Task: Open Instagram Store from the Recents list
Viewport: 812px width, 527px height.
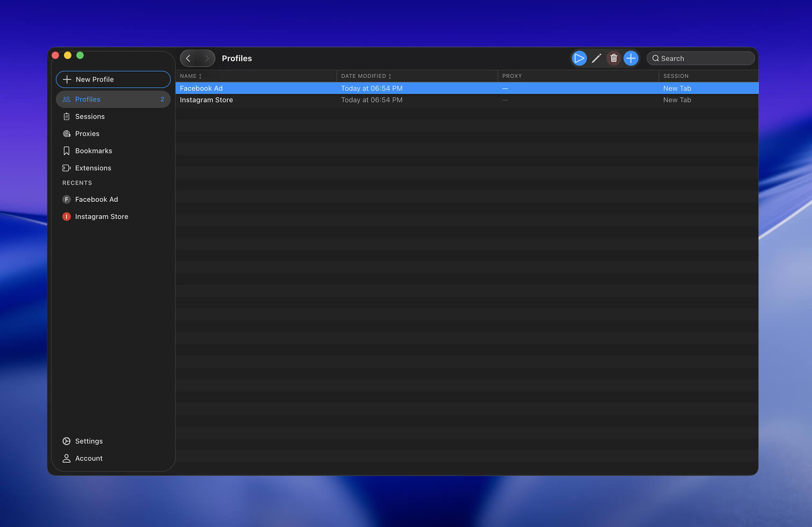Action: click(102, 216)
